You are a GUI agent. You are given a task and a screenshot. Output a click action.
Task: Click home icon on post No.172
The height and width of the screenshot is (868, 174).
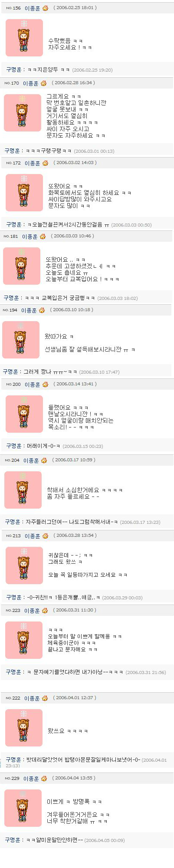46,163
